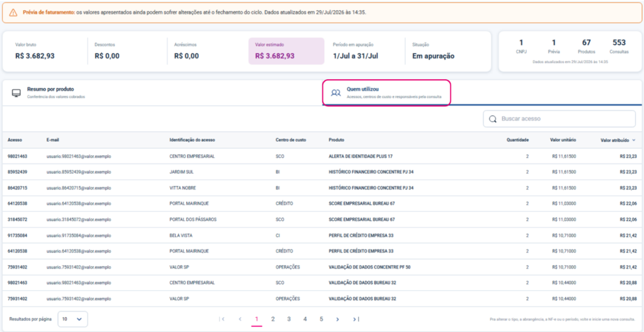The width and height of the screenshot is (644, 332).
Task: Go to page 2 of results
Action: 273,319
